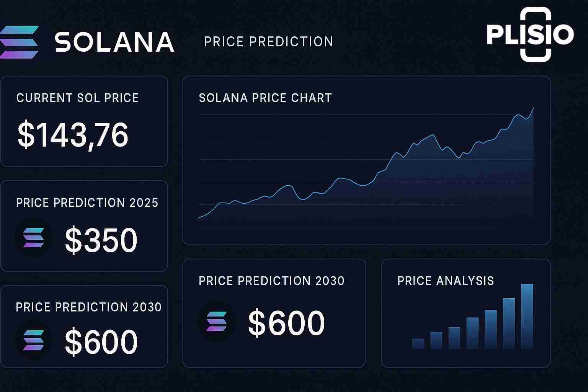The image size is (588, 392).
Task: Click the $600 value in the card under the 2025 card
Action: [101, 342]
